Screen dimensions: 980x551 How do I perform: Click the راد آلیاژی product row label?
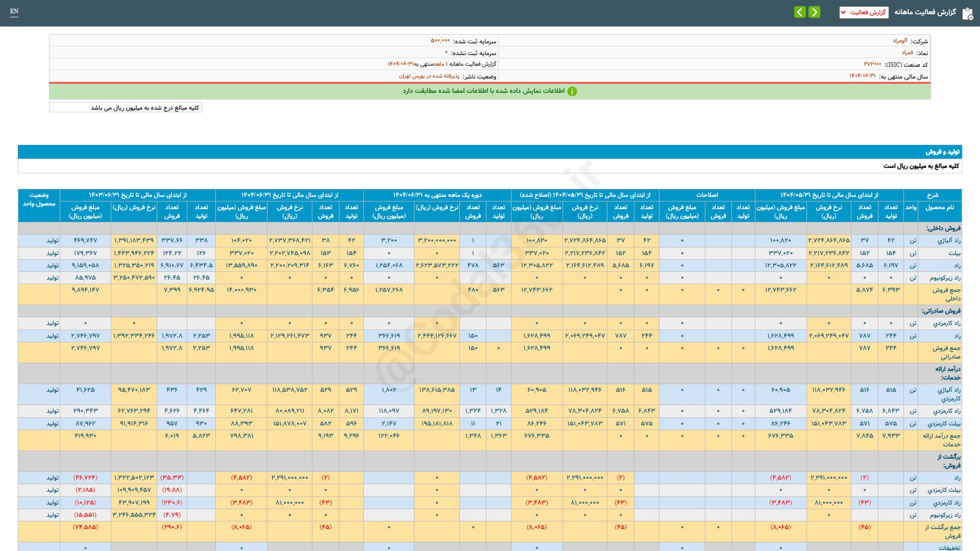948,240
